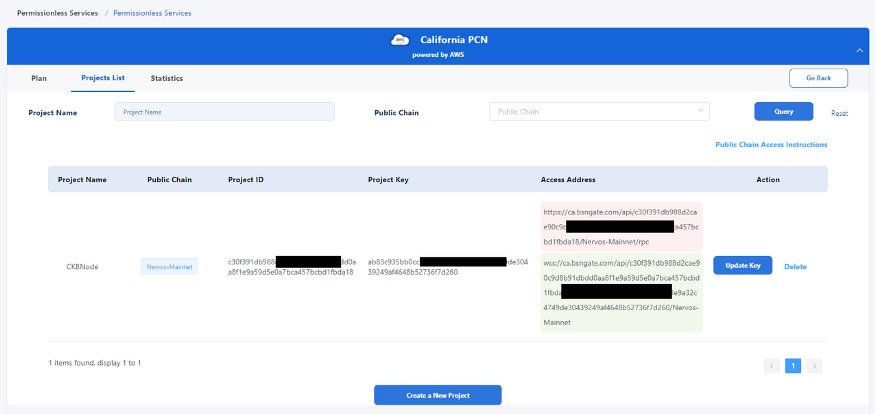Open the Public Chain dropdown
Image resolution: width=875 pixels, height=414 pixels.
(599, 112)
